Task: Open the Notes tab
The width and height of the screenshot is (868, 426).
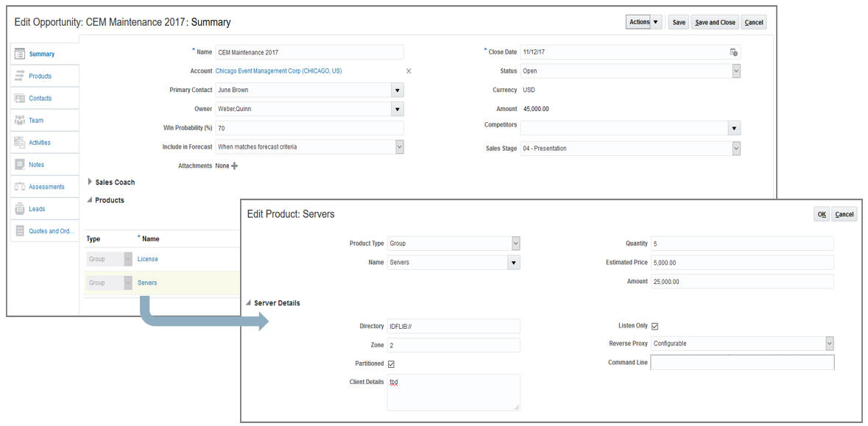Action: [37, 164]
